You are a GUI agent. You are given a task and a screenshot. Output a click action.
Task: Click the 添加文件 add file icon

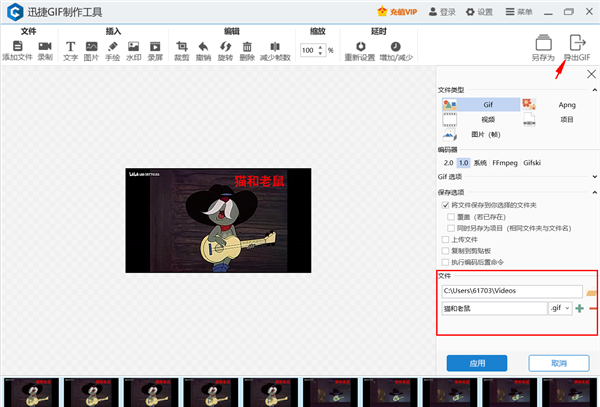tap(18, 46)
